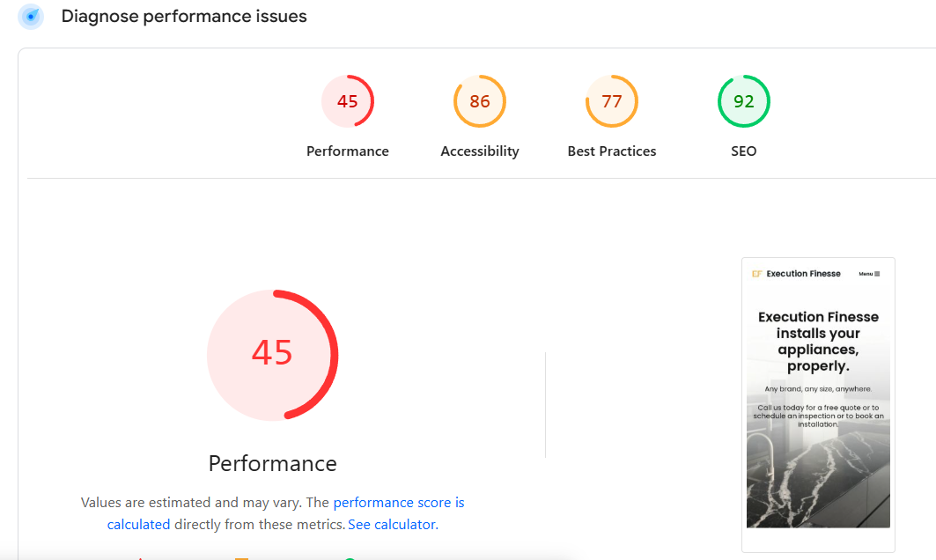Viewport: 936px width, 560px height.
Task: Click the blue Diagnose performance issues radar icon
Action: click(x=31, y=17)
